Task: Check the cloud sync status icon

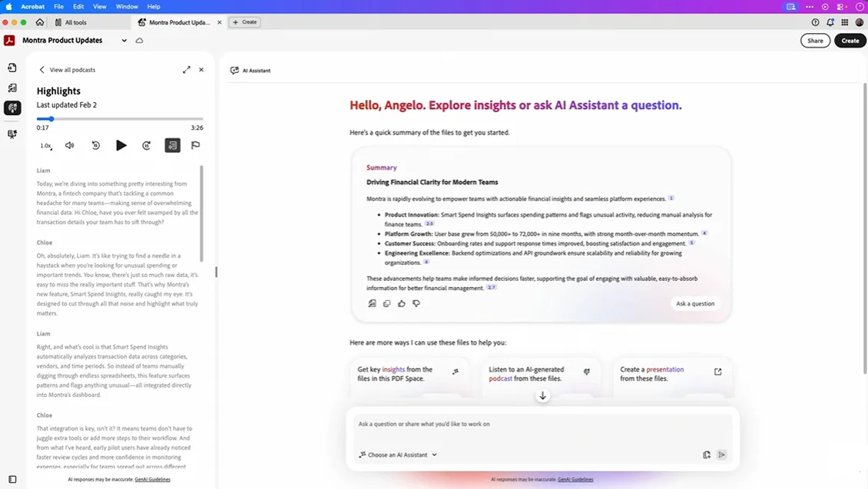Action: pyautogui.click(x=140, y=41)
